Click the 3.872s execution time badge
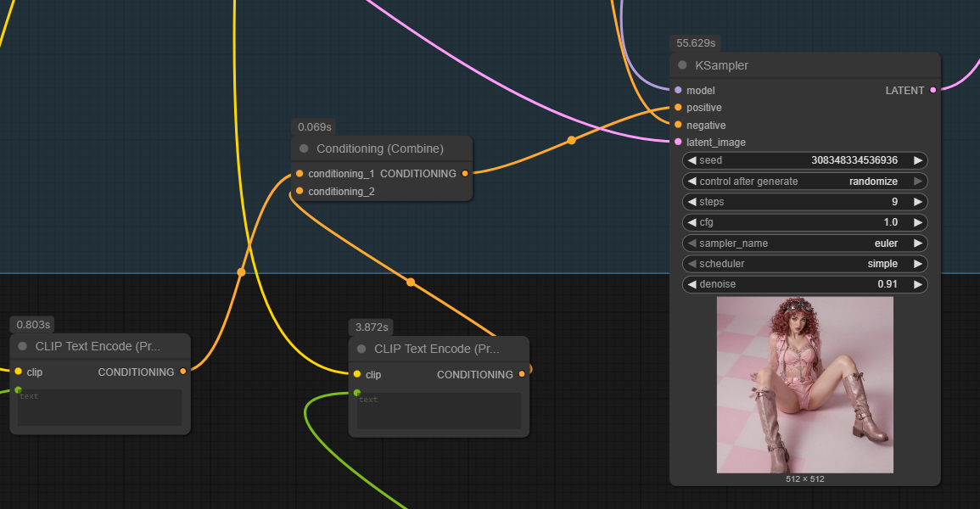This screenshot has height=509, width=980. pyautogui.click(x=372, y=327)
